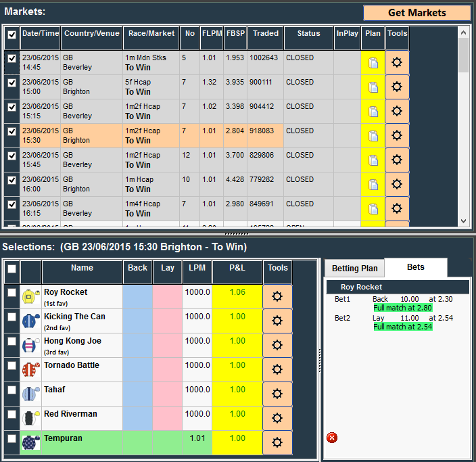Click Tools gear for 16:00 Brighton market
476x462 pixels.
pyautogui.click(x=397, y=184)
